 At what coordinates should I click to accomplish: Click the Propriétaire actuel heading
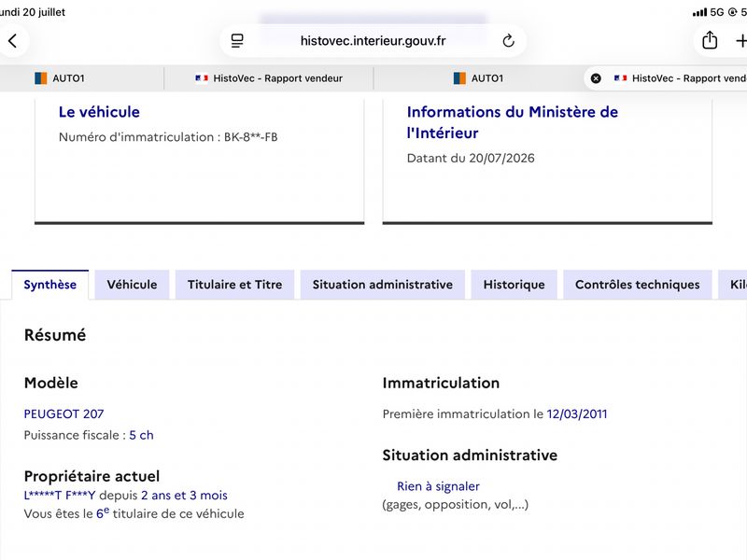click(92, 476)
